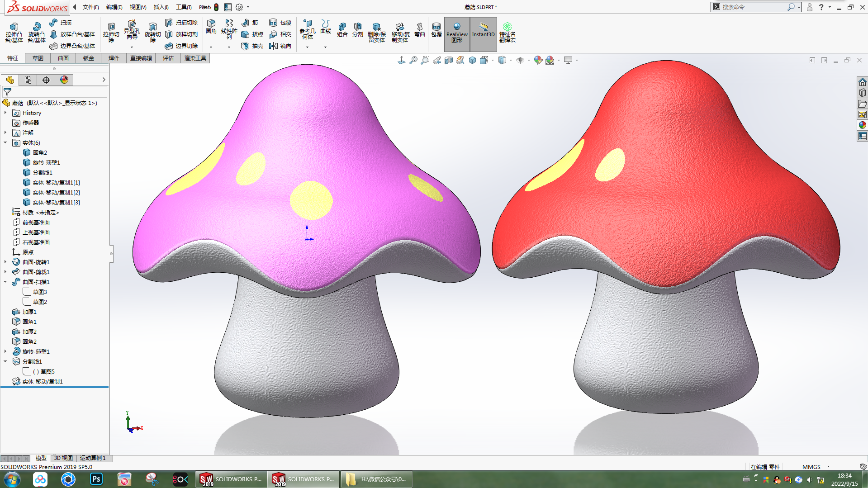Image resolution: width=868 pixels, height=488 pixels.
Task: Expand the 注解 annotations node
Action: pyautogui.click(x=5, y=133)
